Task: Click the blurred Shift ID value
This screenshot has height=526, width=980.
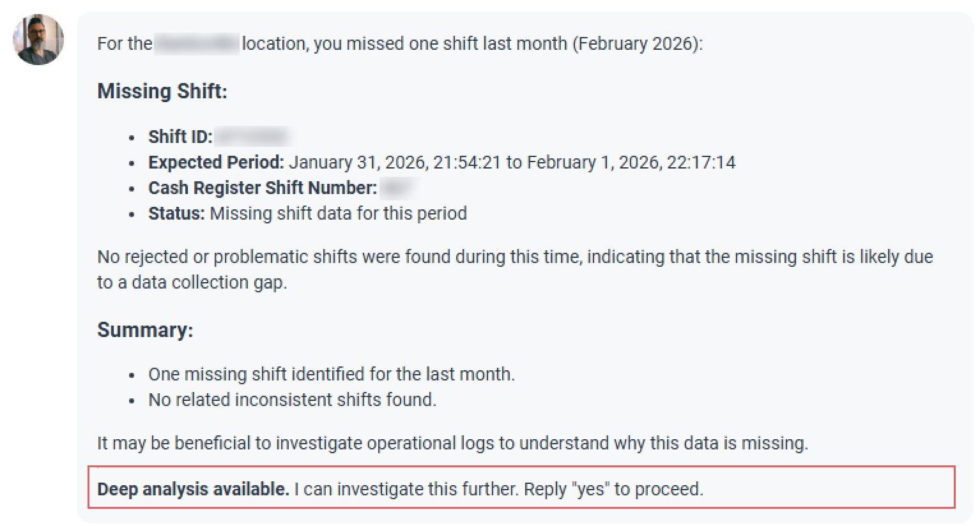Action: coord(252,137)
